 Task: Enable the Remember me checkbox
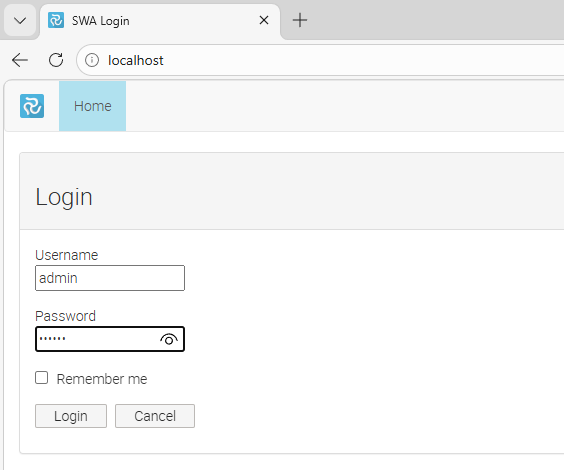(42, 378)
